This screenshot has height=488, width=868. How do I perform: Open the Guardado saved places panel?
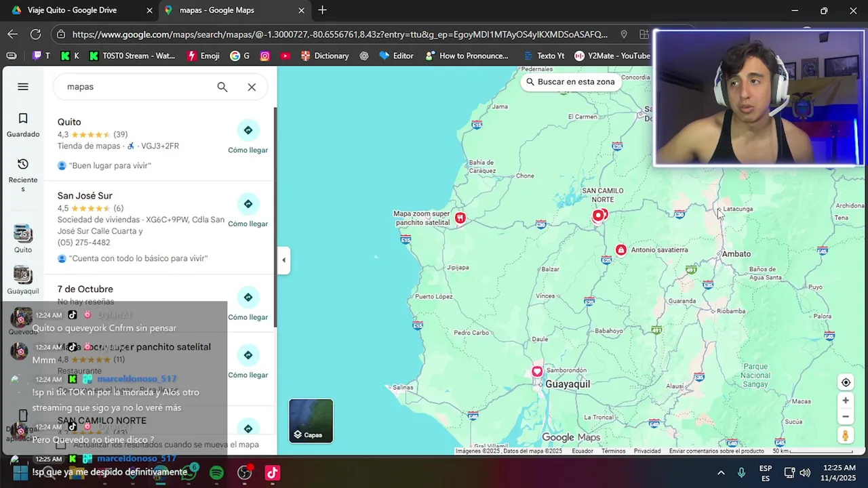23,125
